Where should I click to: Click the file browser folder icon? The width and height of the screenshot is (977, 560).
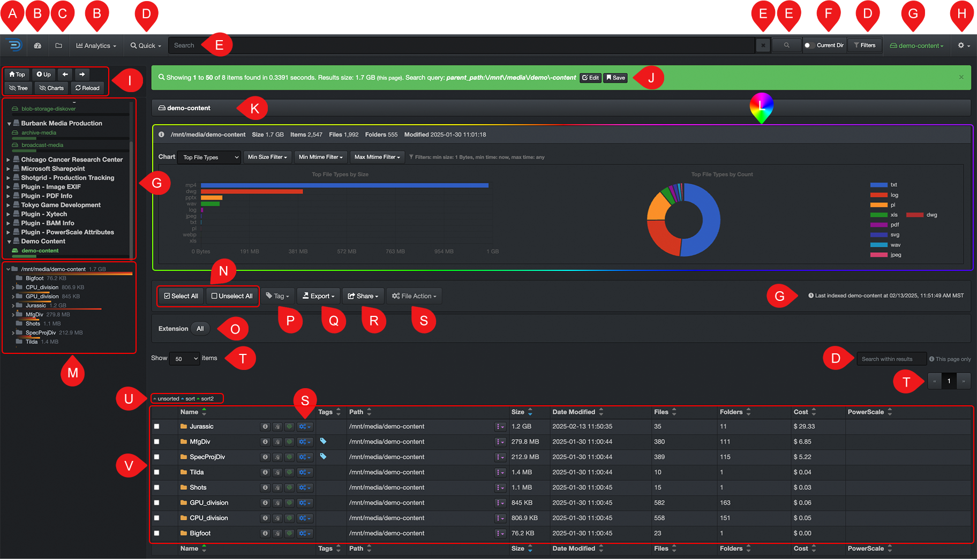tap(59, 46)
